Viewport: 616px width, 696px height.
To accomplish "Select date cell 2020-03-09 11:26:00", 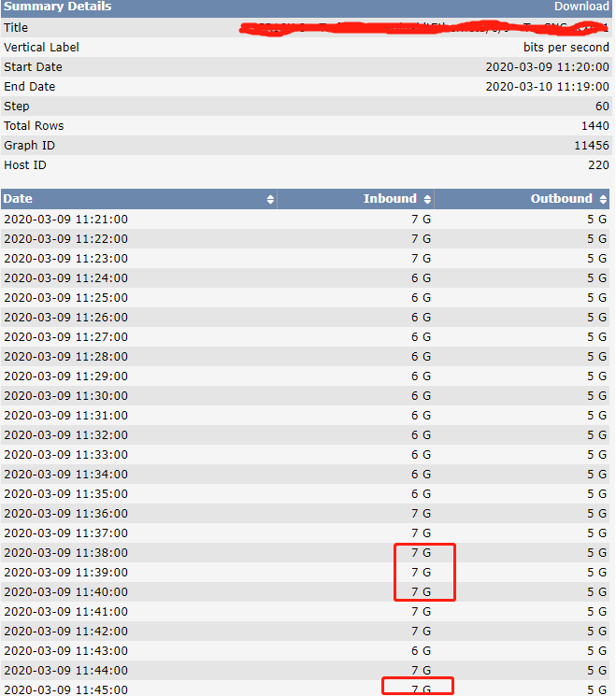I will [x=65, y=318].
